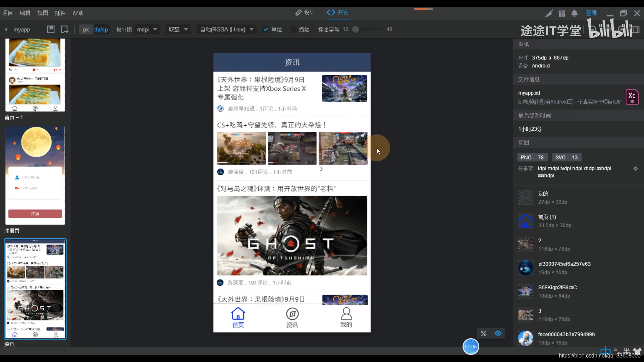Viewport: 644px width, 362px height.
Task: Open the 插件 menu
Action: point(60,13)
